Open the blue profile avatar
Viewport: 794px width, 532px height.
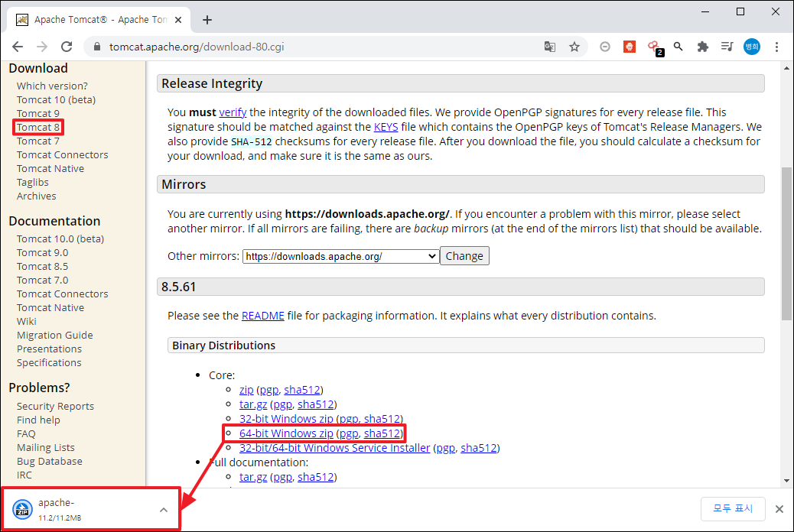[751, 47]
